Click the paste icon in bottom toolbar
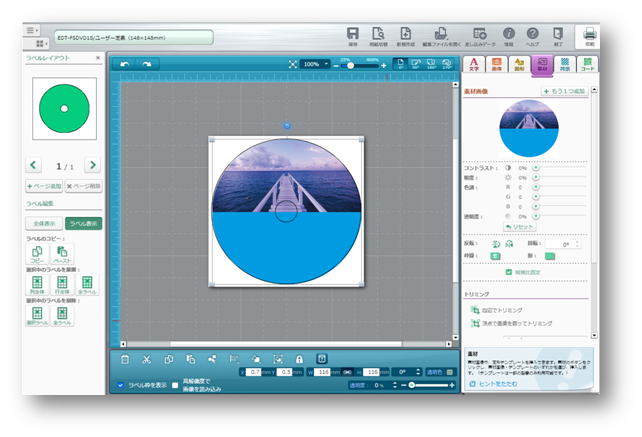The image size is (642, 437). coord(190,359)
